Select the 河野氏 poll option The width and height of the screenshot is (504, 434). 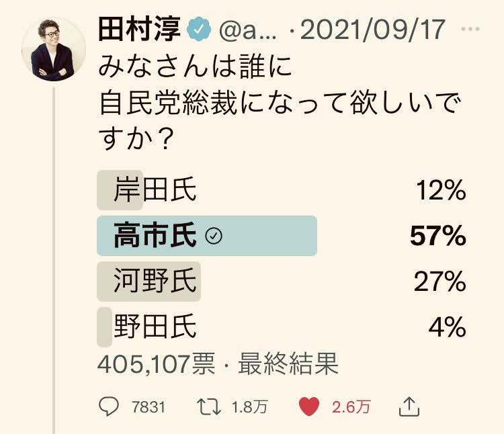click(155, 281)
